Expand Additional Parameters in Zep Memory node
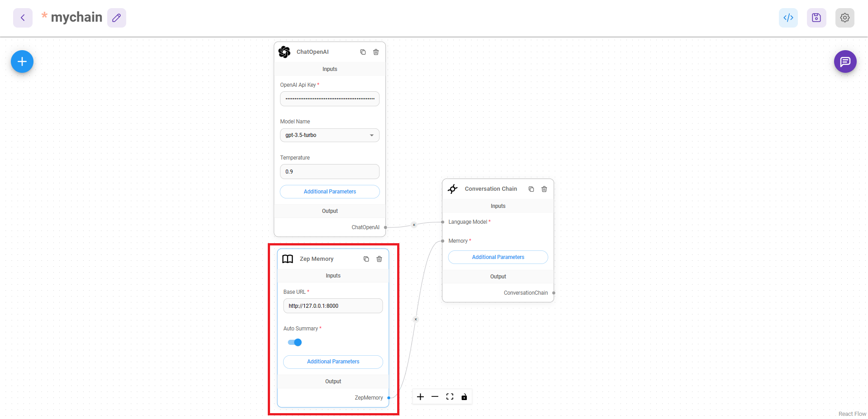The width and height of the screenshot is (868, 419). [x=333, y=362]
